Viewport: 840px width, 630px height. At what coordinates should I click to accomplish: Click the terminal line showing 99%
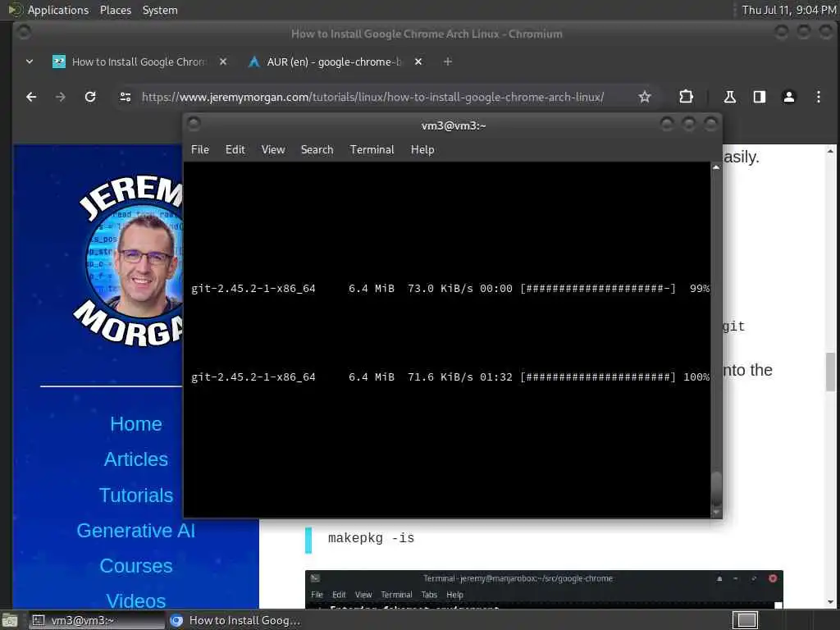click(x=450, y=289)
